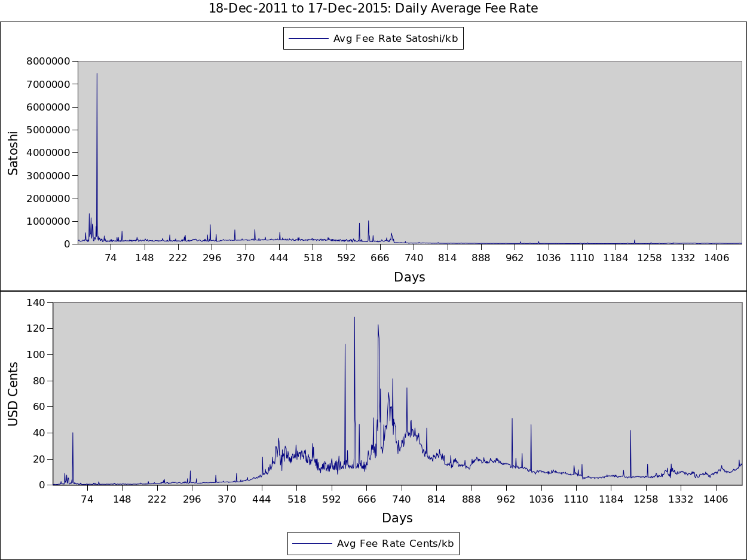Click the USD Cents y-axis title
Image resolution: width=747 pixels, height=560 pixels.
(13, 394)
